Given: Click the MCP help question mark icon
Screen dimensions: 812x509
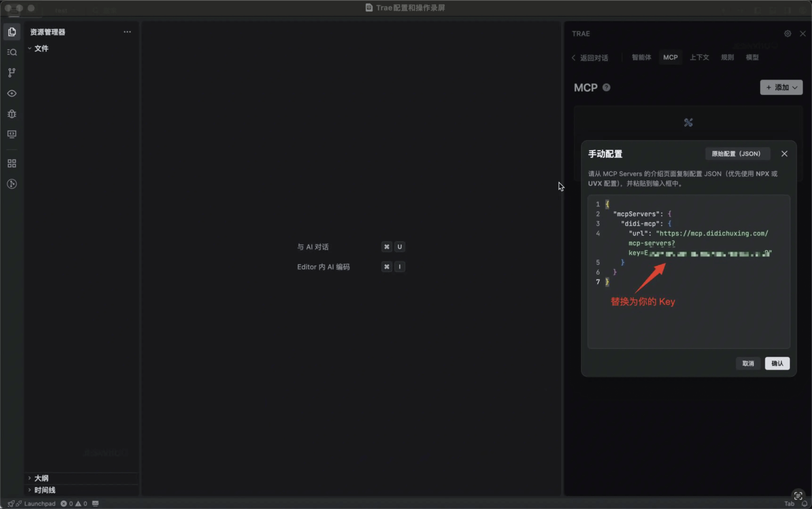Looking at the screenshot, I should click(x=606, y=87).
